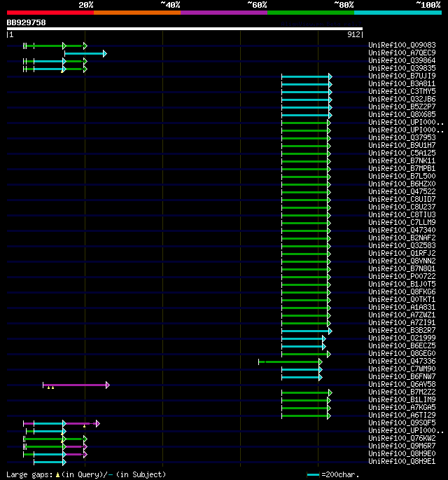Screen dimensions: 448x480
Task: Pick the UniRef100_Q37953 entry
Action: tap(402, 138)
